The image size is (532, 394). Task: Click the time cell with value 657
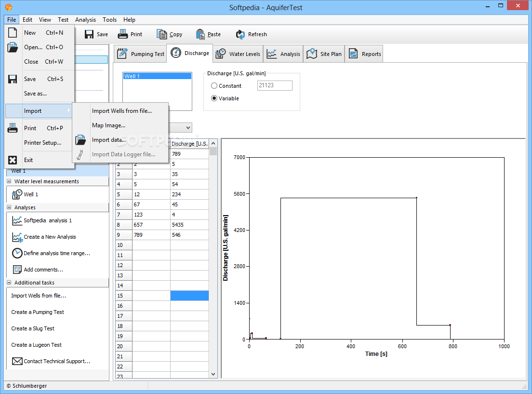coord(151,225)
